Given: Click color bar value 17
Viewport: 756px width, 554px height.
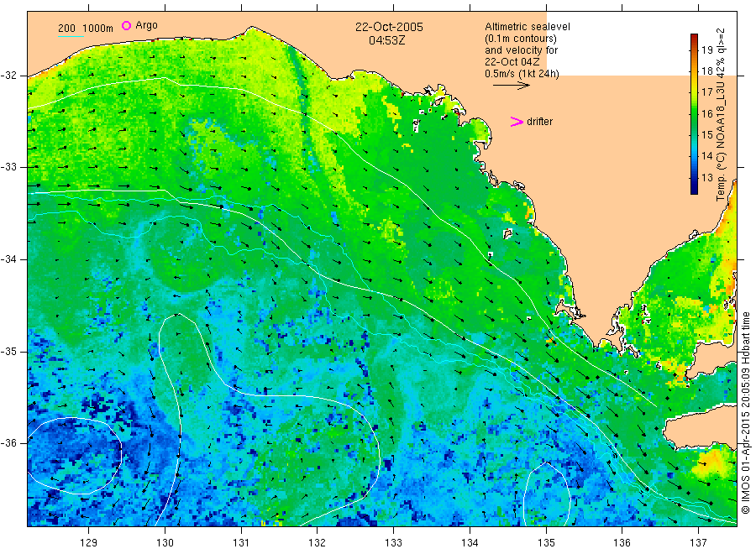Looking at the screenshot, I should [706, 92].
